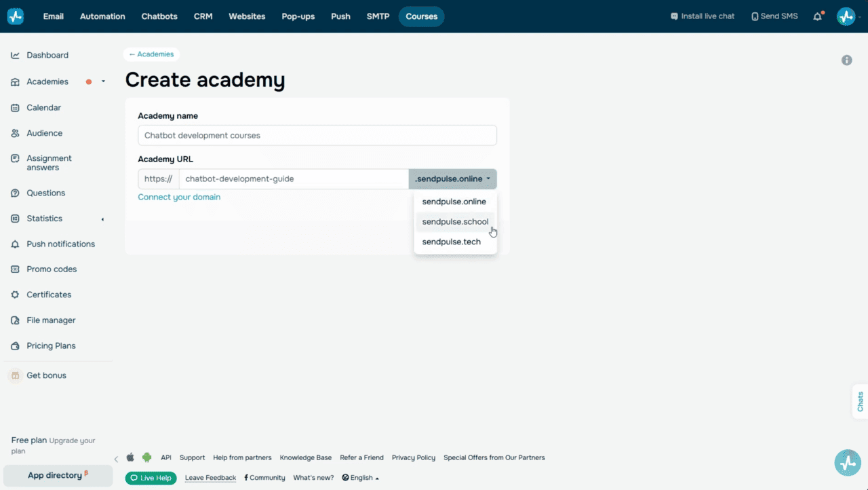Click Install live chat button

(x=703, y=16)
